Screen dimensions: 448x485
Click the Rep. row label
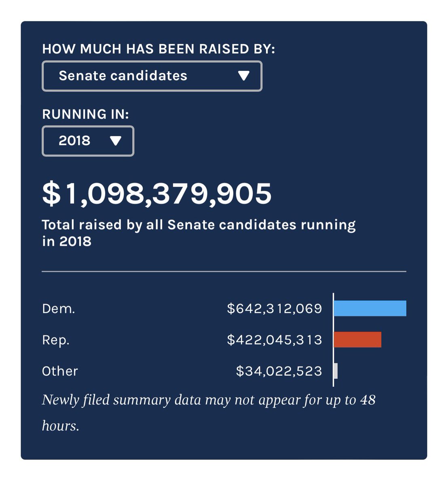point(56,340)
